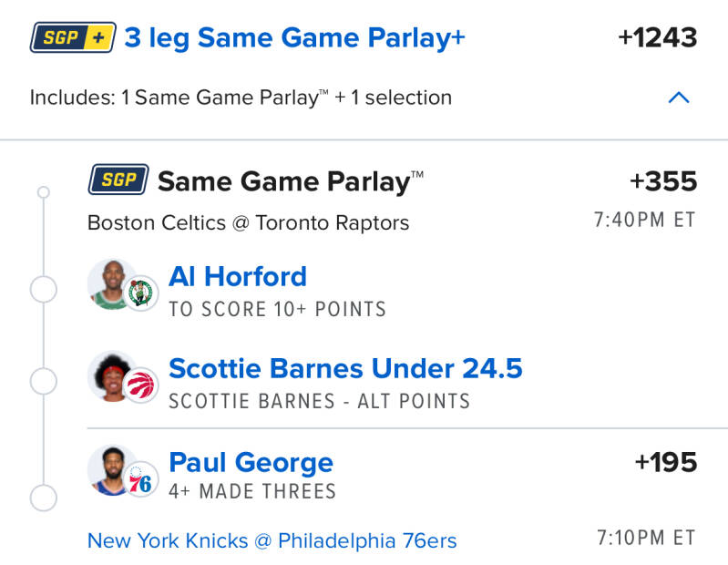Click the +195 Paul George odds
The height and width of the screenshot is (565, 728).
click(666, 462)
